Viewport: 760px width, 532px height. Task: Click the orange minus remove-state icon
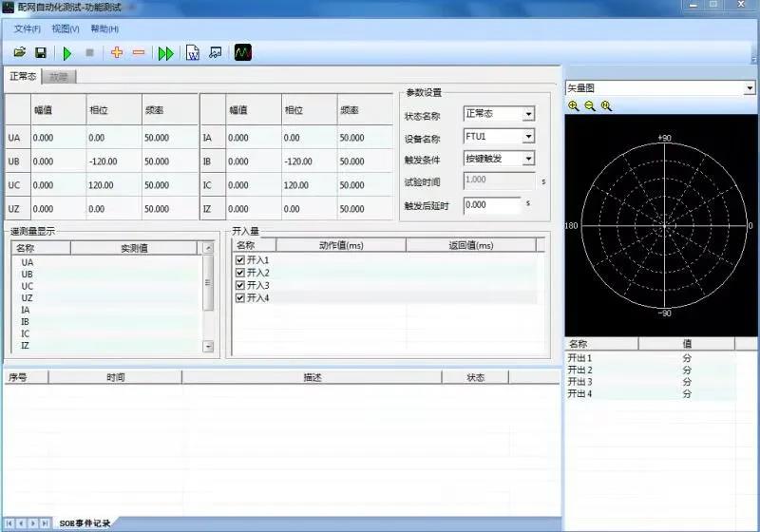[x=139, y=53]
